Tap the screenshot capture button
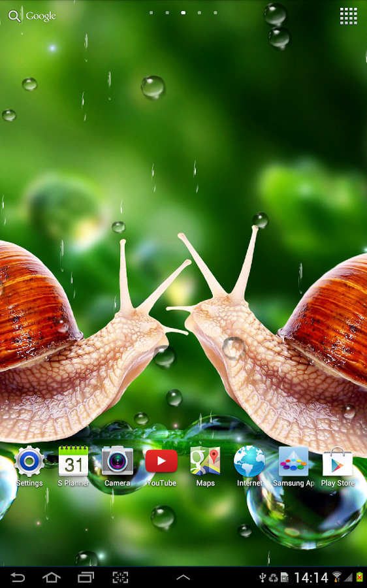 pos(120,577)
